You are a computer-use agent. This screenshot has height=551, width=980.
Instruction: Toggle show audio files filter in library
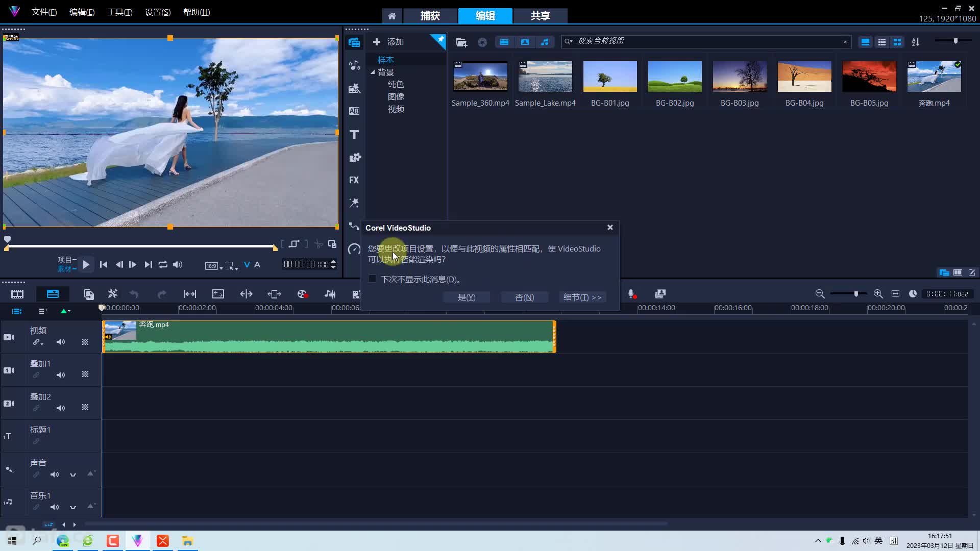point(545,42)
